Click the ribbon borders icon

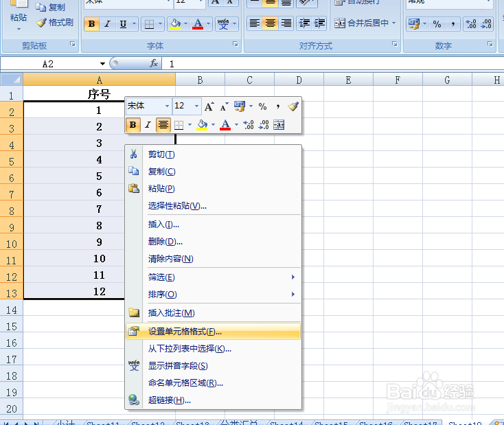pos(149,24)
